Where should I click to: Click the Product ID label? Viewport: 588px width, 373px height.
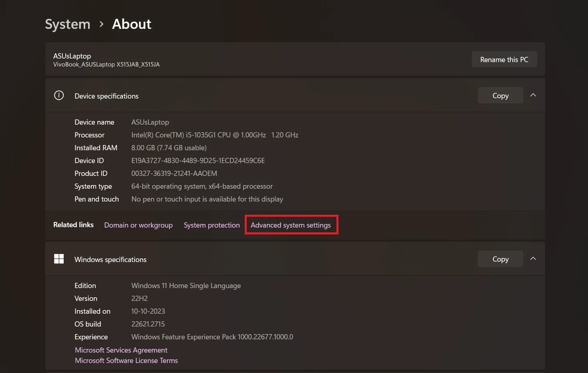91,173
